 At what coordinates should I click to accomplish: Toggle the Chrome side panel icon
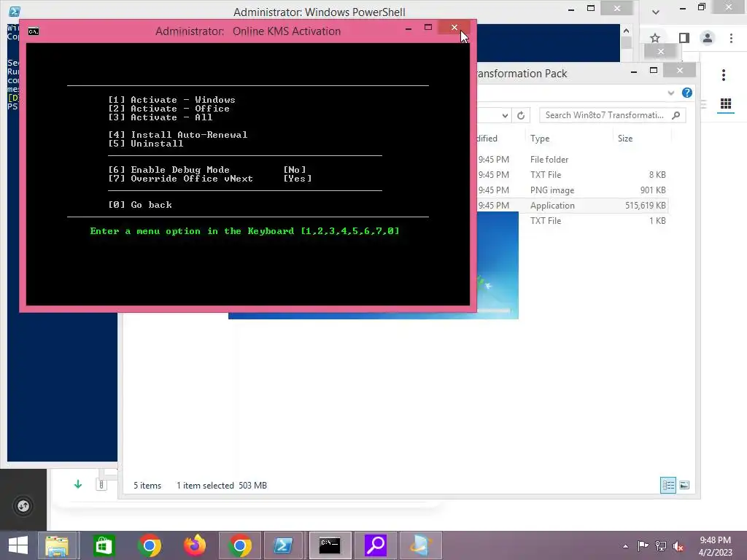(x=684, y=38)
